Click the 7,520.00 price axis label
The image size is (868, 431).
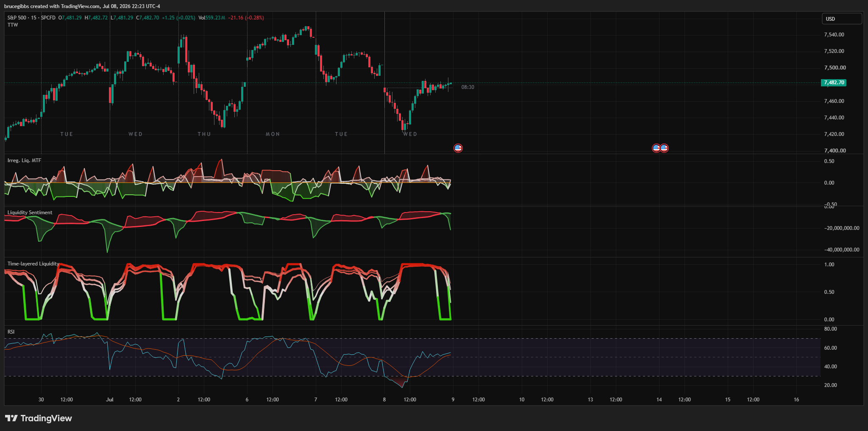(x=834, y=51)
